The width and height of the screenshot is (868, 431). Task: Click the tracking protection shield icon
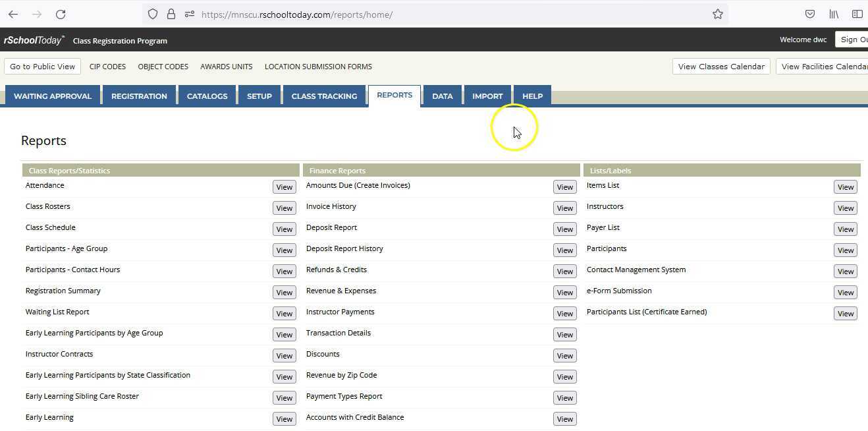[x=153, y=14]
